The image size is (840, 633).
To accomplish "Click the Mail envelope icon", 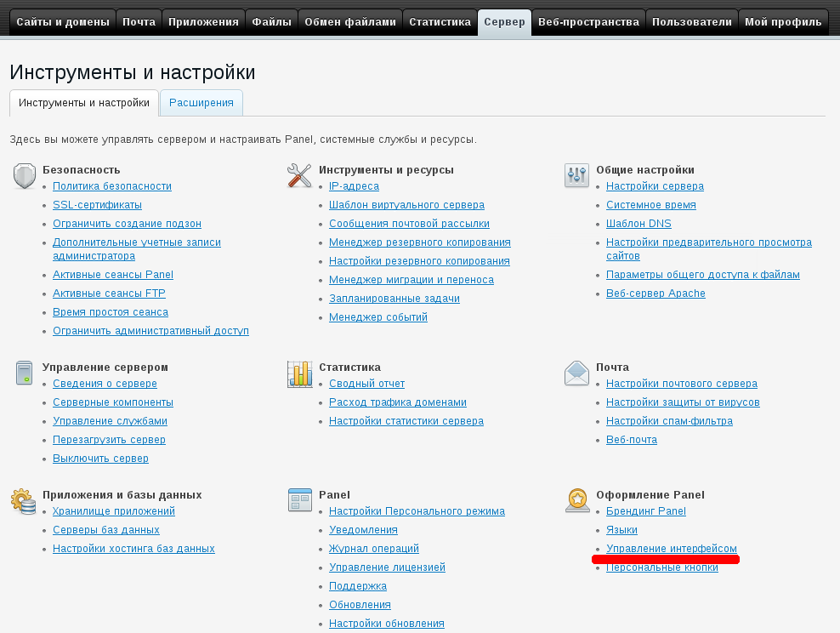I will (x=576, y=374).
